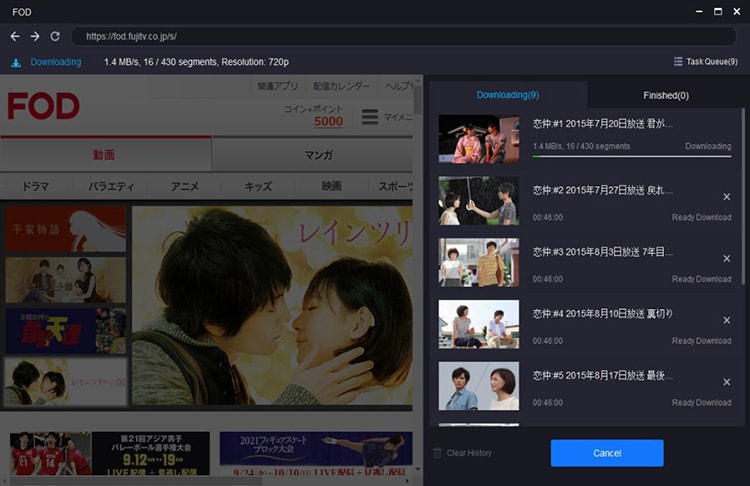Viewport: 750px width, 486px height.
Task: Click the download panel vertical scrollbar
Action: (743, 196)
